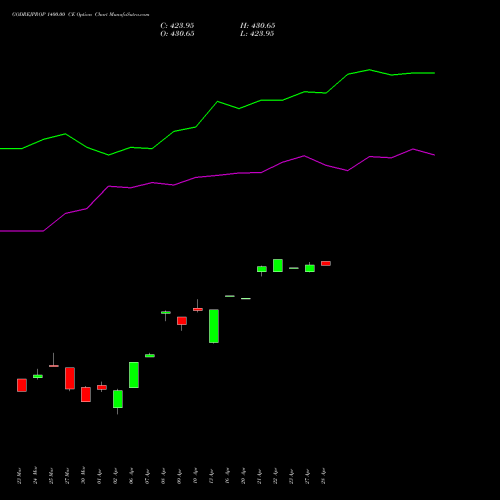This screenshot has width=500, height=500.
Task: Click the red candle above 23 Mar
Action: [22, 385]
